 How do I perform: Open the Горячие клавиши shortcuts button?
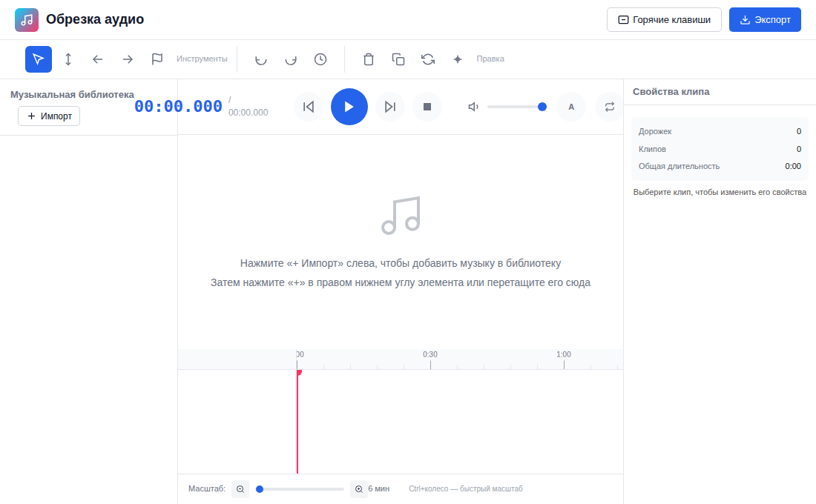point(664,20)
